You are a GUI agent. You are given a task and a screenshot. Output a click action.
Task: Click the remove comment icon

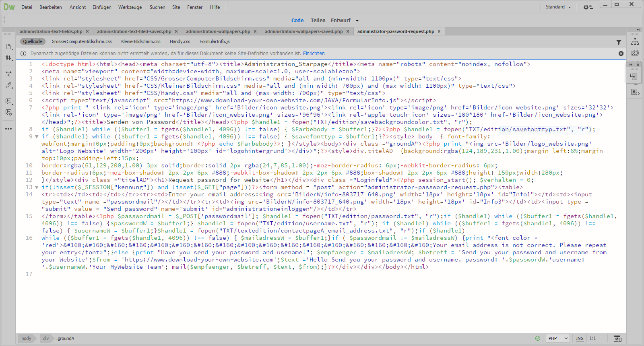pos(8,113)
